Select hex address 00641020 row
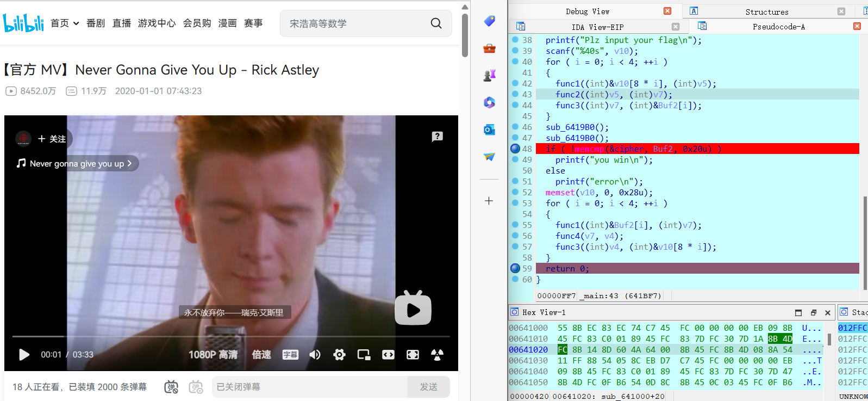The width and height of the screenshot is (868, 401). pos(666,350)
